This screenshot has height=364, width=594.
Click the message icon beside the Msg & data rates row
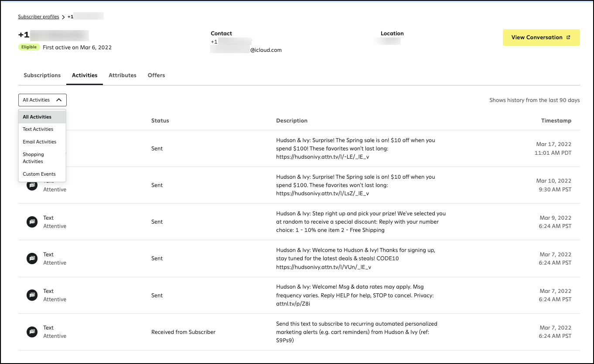point(32,295)
